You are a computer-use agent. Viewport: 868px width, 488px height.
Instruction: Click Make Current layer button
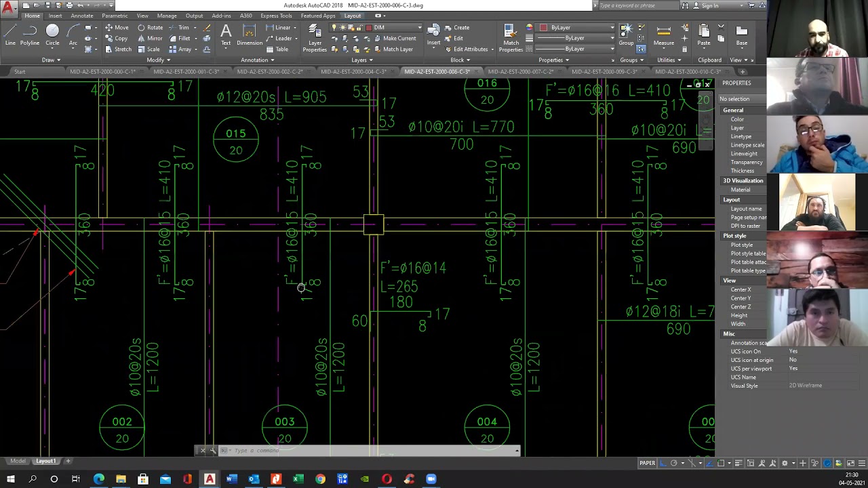pyautogui.click(x=394, y=39)
